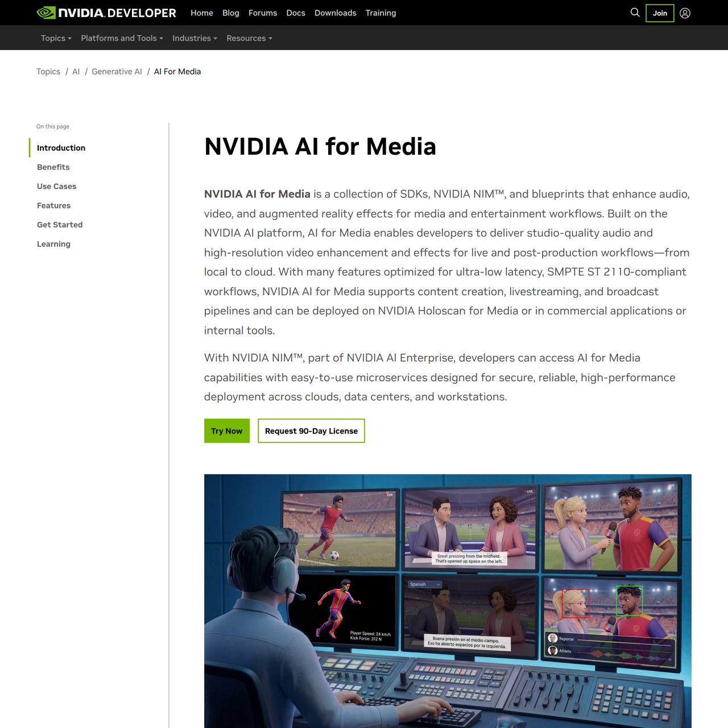Click the 'On this page' label
Screen dimensions: 728x728
53,127
